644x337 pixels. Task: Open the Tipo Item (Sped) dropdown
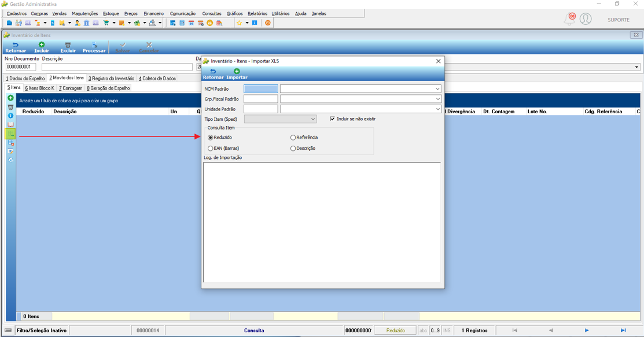click(312, 119)
